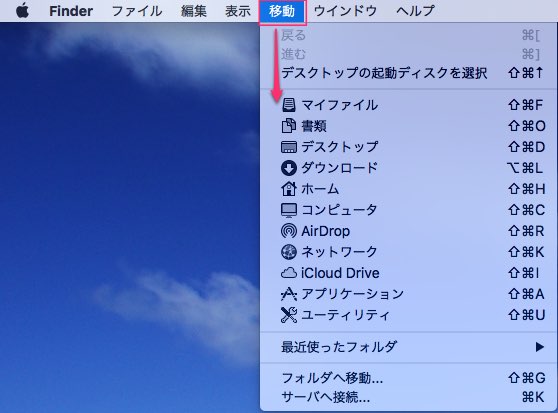The height and width of the screenshot is (413, 558).
Task: Go to デスクトップ via its label
Action: (x=340, y=147)
